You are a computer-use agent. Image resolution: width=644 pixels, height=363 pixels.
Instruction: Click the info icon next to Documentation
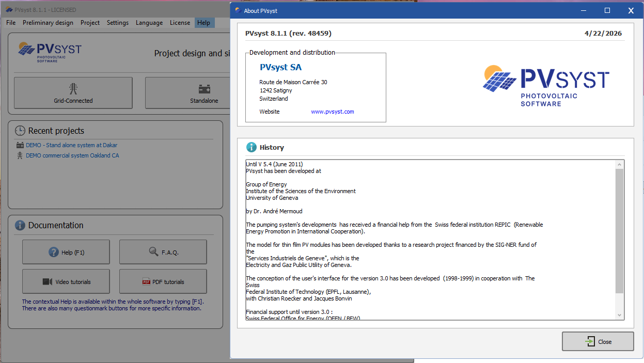pyautogui.click(x=20, y=225)
